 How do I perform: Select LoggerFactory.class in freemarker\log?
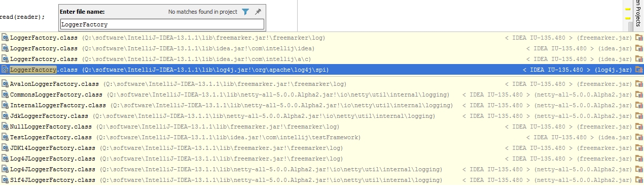[x=322, y=38]
